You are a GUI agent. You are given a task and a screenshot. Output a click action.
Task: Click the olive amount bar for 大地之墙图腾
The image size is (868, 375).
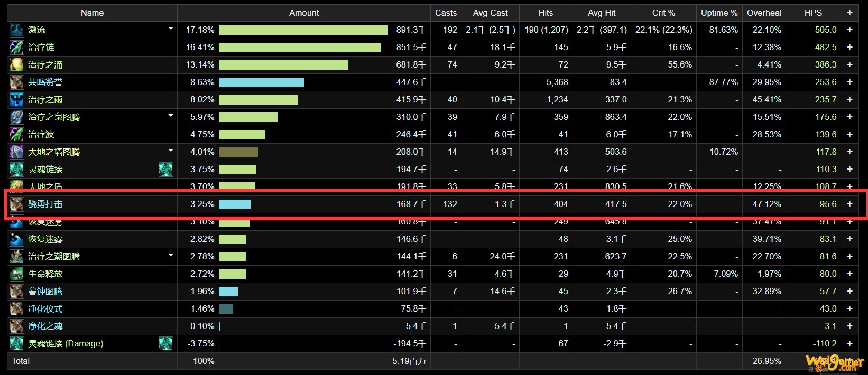pos(238,152)
